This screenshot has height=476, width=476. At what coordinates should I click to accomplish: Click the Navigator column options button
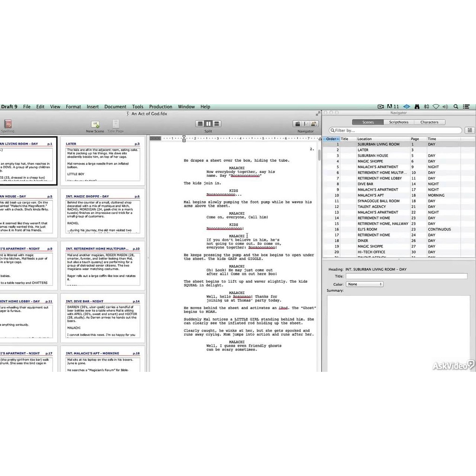pyautogui.click(x=469, y=130)
